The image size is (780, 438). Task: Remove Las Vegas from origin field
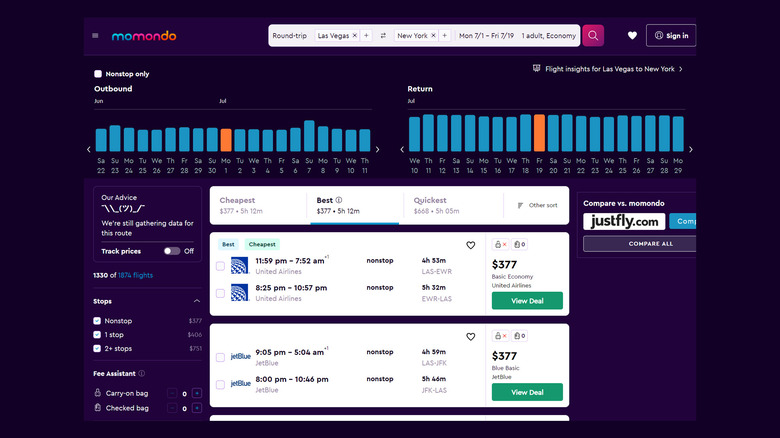click(354, 36)
